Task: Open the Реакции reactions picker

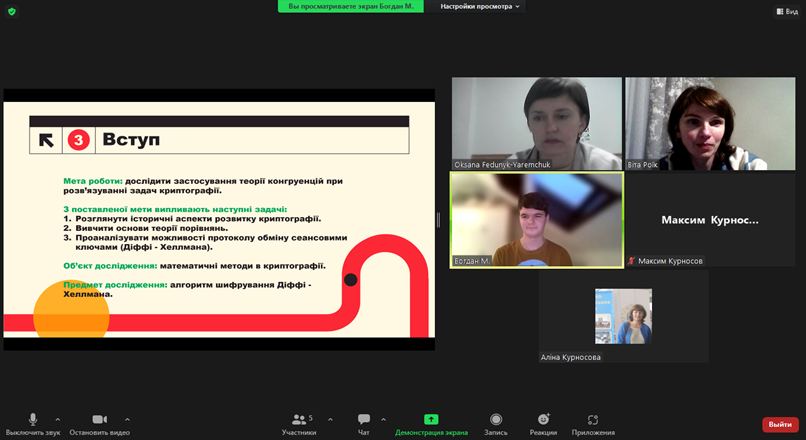Action: click(543, 420)
